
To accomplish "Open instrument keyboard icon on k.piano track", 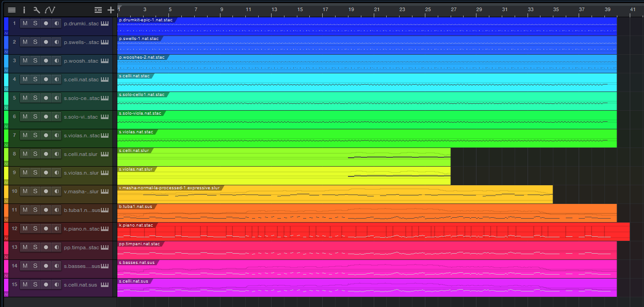I will 105,229.
